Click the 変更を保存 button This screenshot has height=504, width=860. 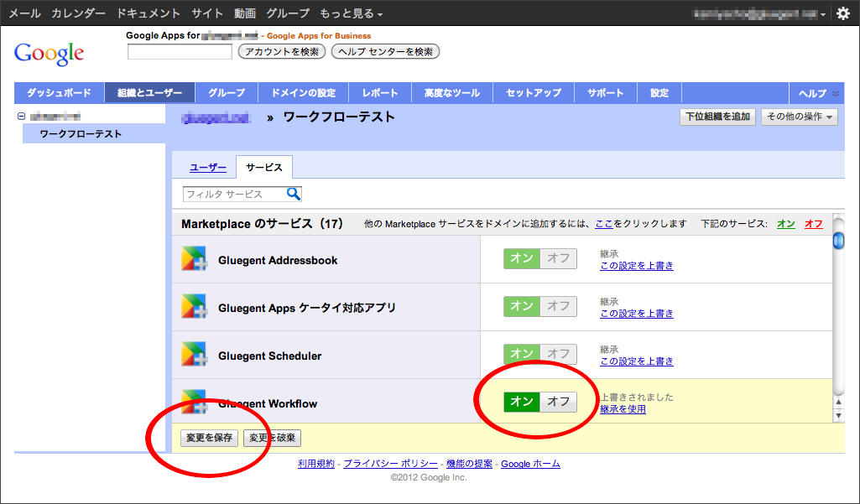pyautogui.click(x=210, y=438)
